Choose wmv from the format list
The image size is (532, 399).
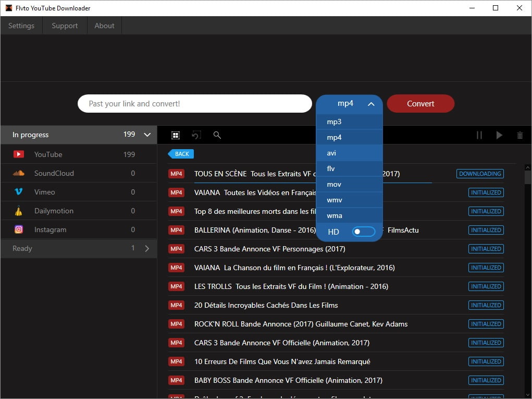(350, 200)
